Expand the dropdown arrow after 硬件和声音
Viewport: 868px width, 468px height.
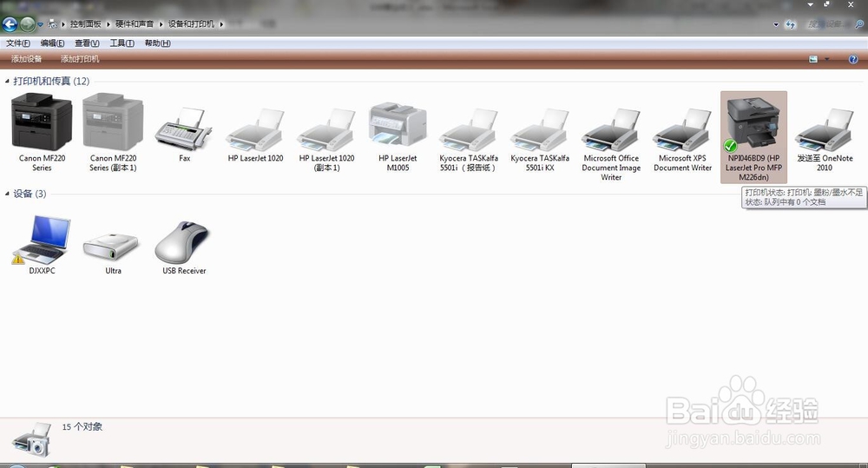point(161,24)
